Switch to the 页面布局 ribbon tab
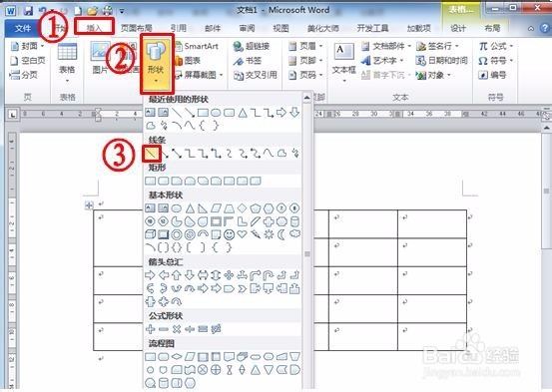Screen dimensions: 552x392 pos(136,28)
